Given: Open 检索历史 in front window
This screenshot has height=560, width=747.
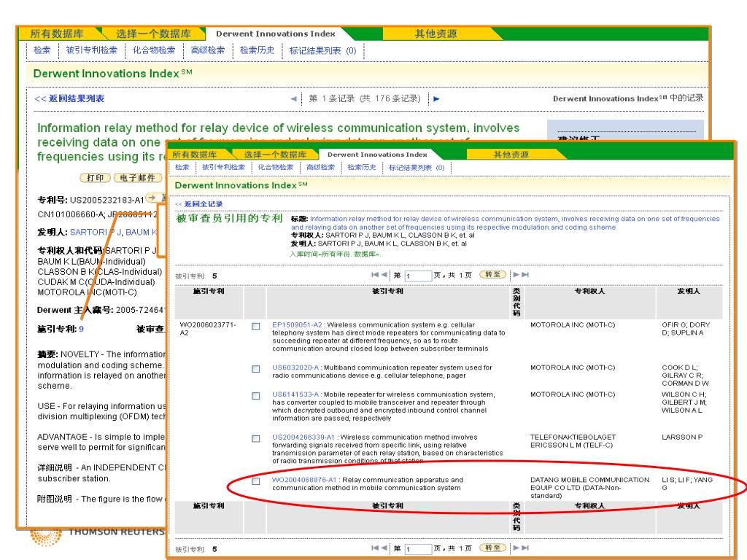Looking at the screenshot, I should point(362,167).
